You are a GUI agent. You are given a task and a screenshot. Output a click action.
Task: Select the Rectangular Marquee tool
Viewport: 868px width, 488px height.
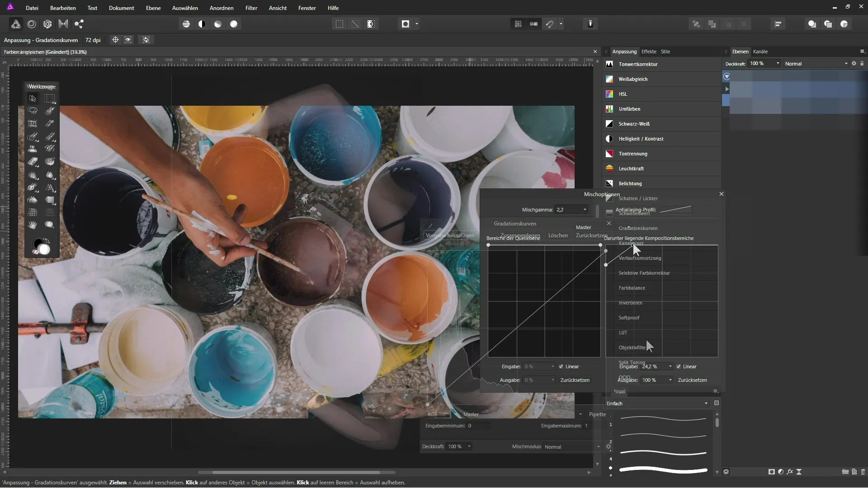[x=50, y=98]
